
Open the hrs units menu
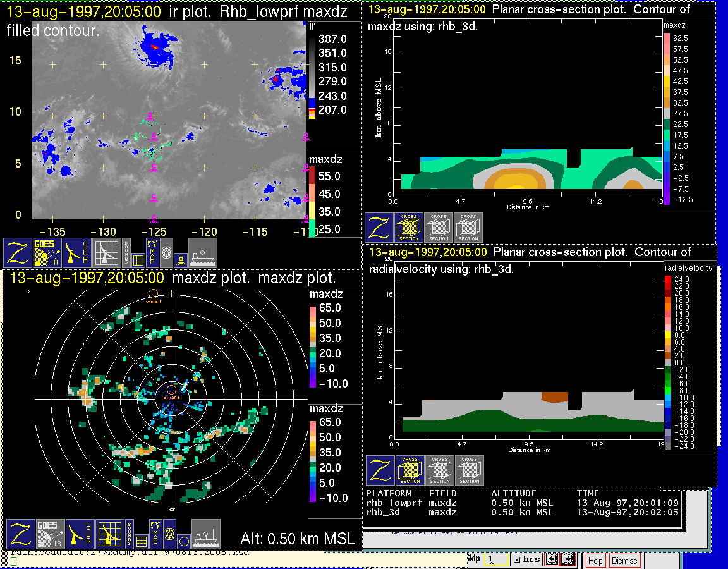point(526,560)
